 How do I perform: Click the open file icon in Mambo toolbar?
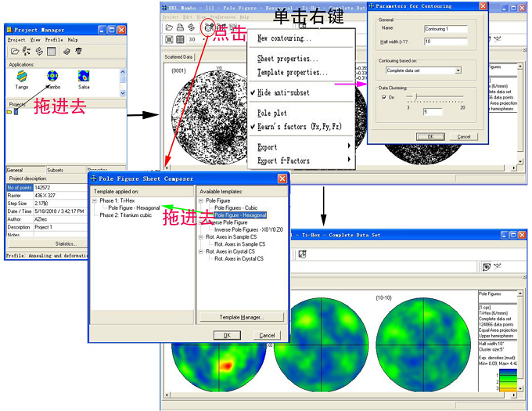point(169,27)
